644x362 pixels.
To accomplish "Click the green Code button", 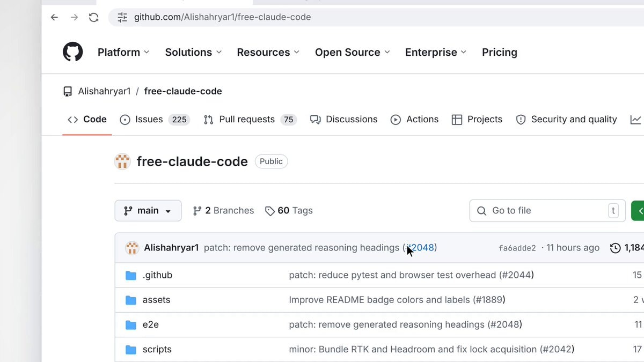I will point(638,211).
